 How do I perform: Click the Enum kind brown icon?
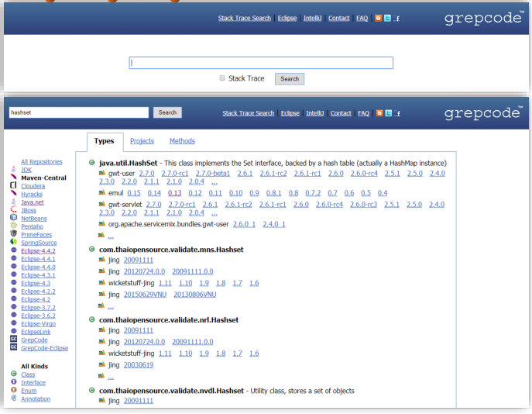click(x=14, y=390)
